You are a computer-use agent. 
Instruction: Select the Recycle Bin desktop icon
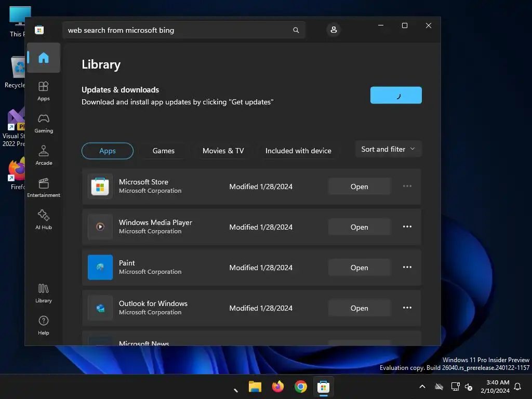point(15,72)
